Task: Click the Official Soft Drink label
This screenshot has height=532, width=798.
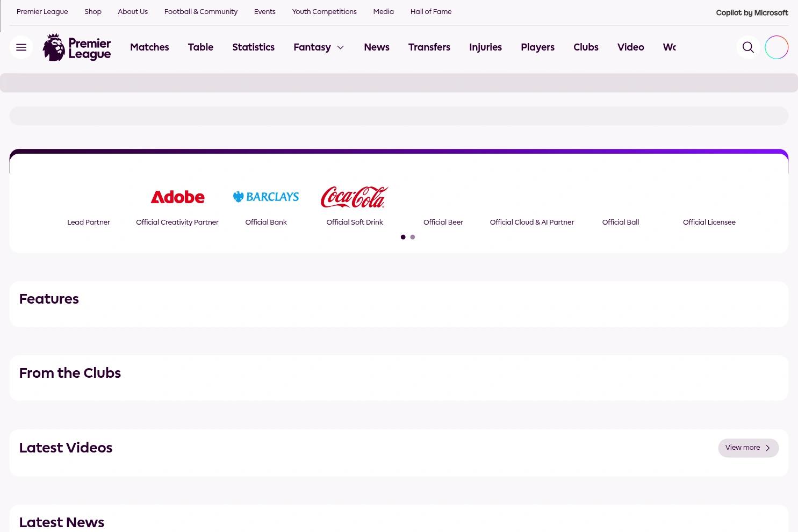Action: pyautogui.click(x=355, y=222)
